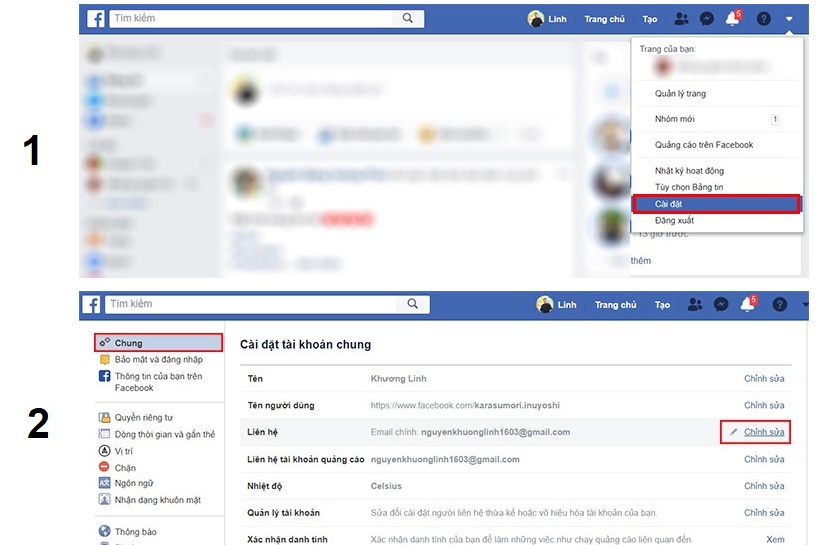The width and height of the screenshot is (840, 545).
Task: Click Chỉnh sửa in Tên người dùng row
Action: 764,405
